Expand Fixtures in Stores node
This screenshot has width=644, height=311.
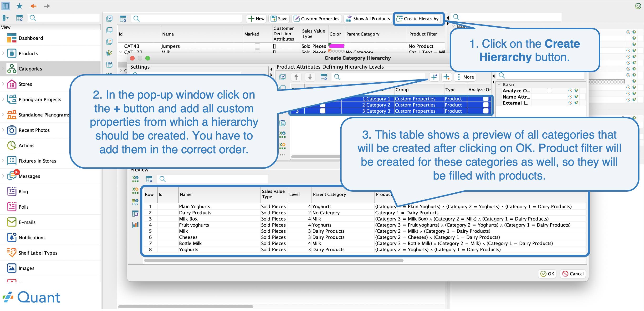(3, 161)
